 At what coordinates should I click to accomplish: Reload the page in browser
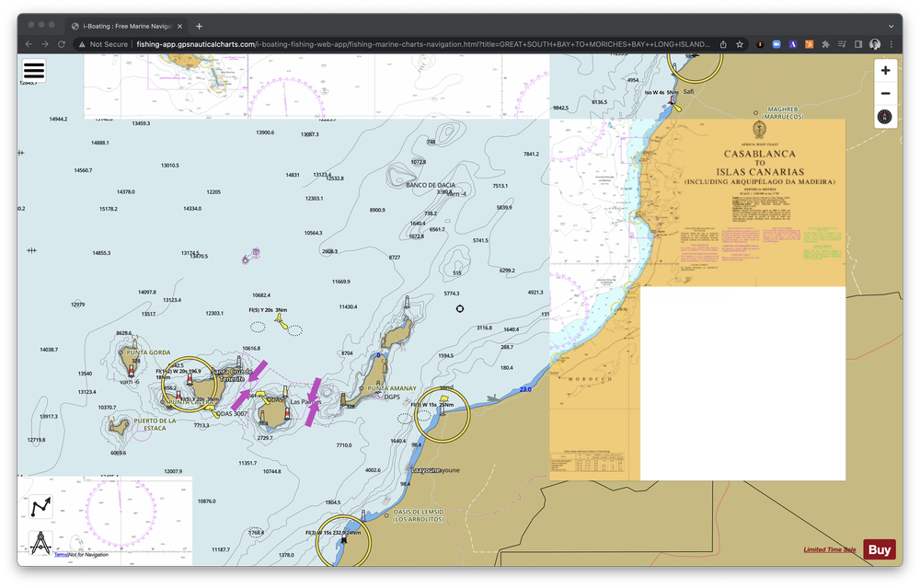coord(61,44)
